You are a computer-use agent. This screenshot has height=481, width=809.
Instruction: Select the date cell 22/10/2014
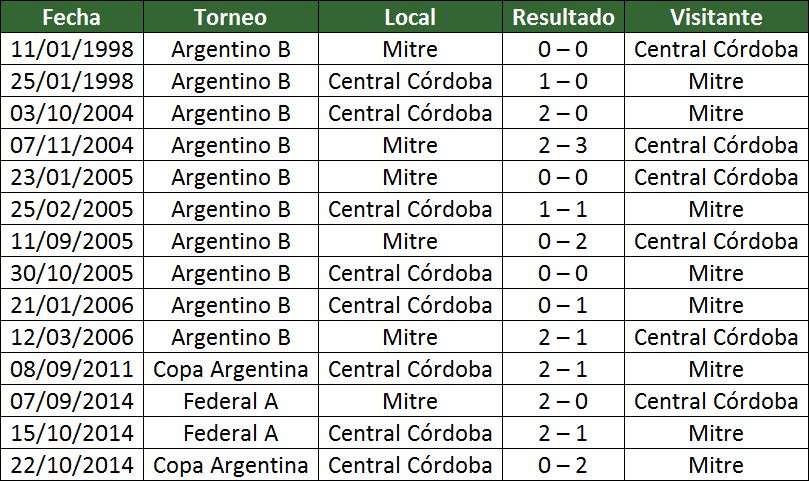[x=71, y=465]
